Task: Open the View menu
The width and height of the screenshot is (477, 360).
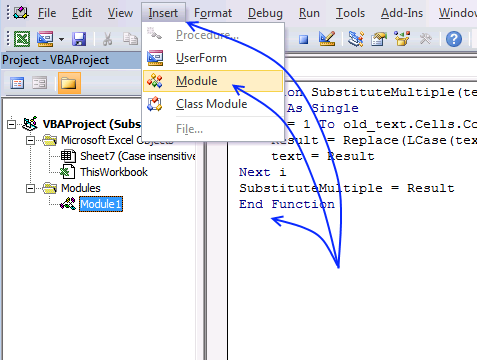Action: pyautogui.click(x=120, y=13)
